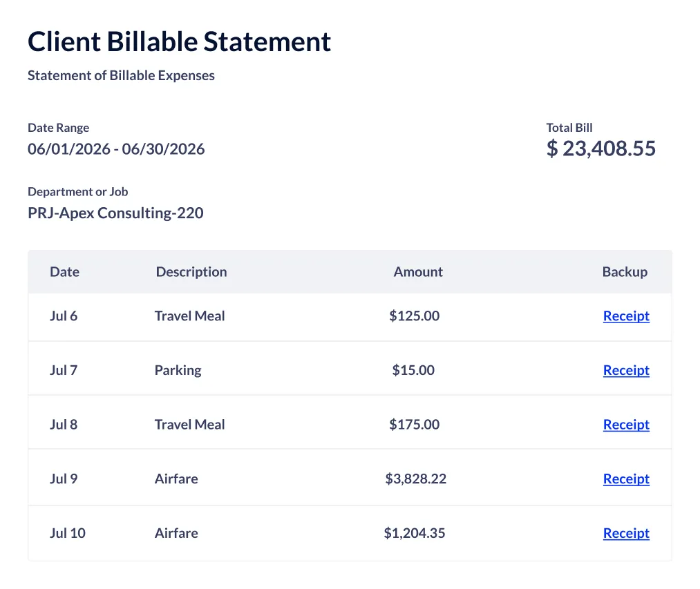The width and height of the screenshot is (700, 589).
Task: Click the Jul 6 date cell
Action: tap(64, 316)
